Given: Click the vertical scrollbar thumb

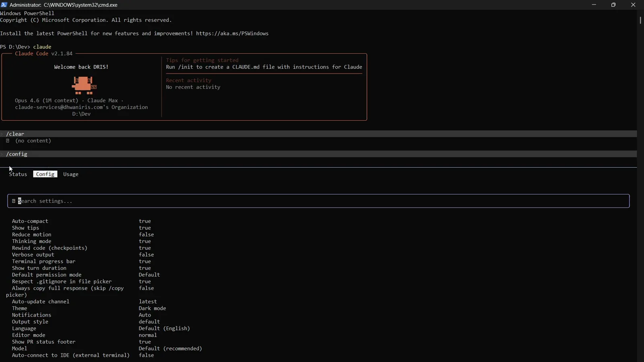Looking at the screenshot, I should [640, 20].
